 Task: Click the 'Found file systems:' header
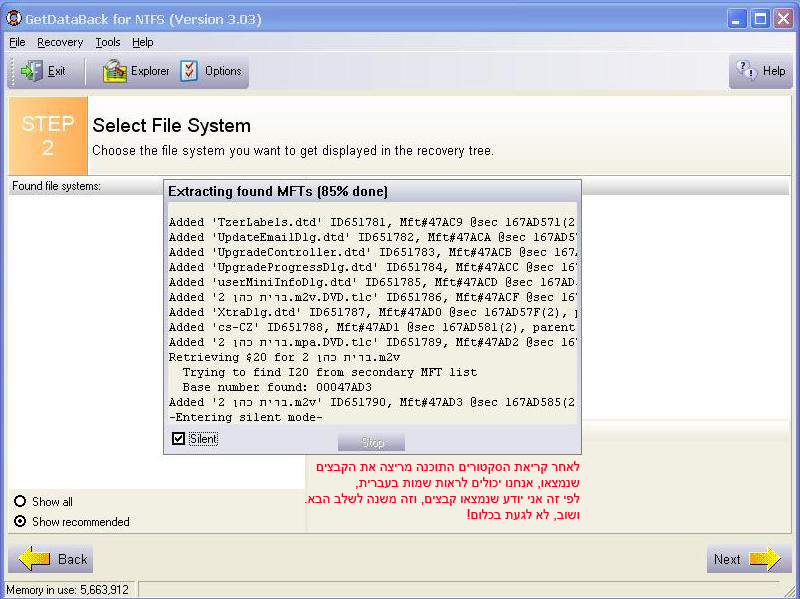[x=56, y=186]
